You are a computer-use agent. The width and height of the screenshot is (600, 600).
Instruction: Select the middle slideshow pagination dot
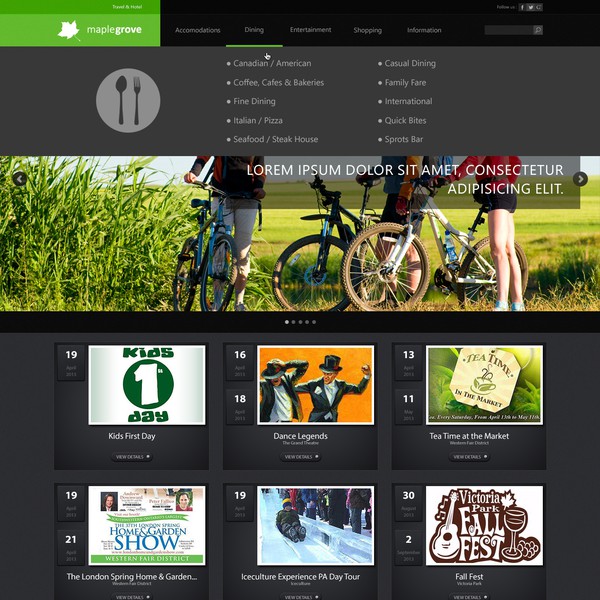300,322
